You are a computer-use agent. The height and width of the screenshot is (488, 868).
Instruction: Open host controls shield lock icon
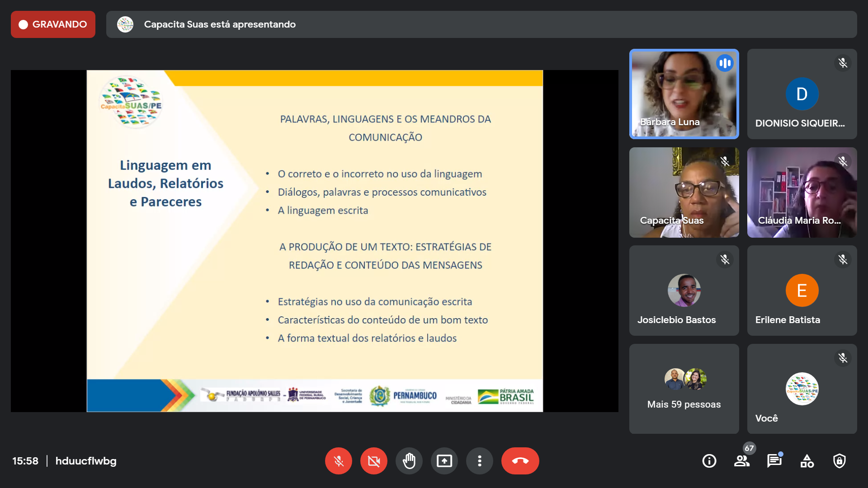coord(839,461)
